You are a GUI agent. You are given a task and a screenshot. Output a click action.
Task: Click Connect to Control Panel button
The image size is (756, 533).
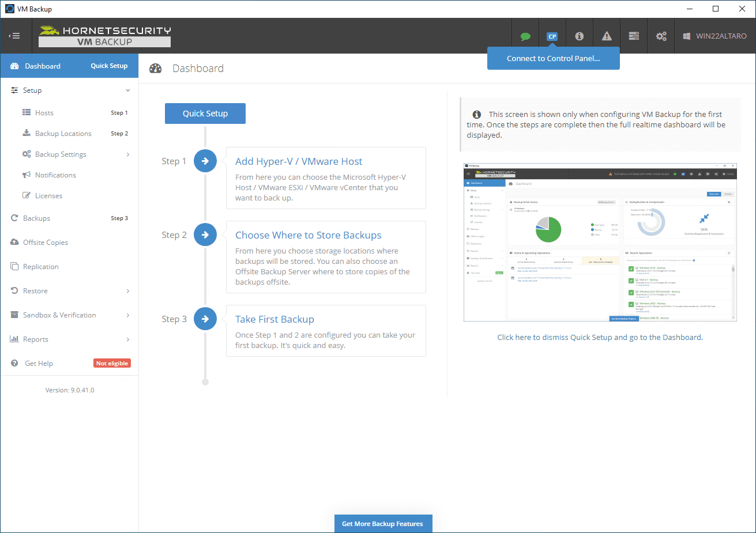[x=554, y=58]
